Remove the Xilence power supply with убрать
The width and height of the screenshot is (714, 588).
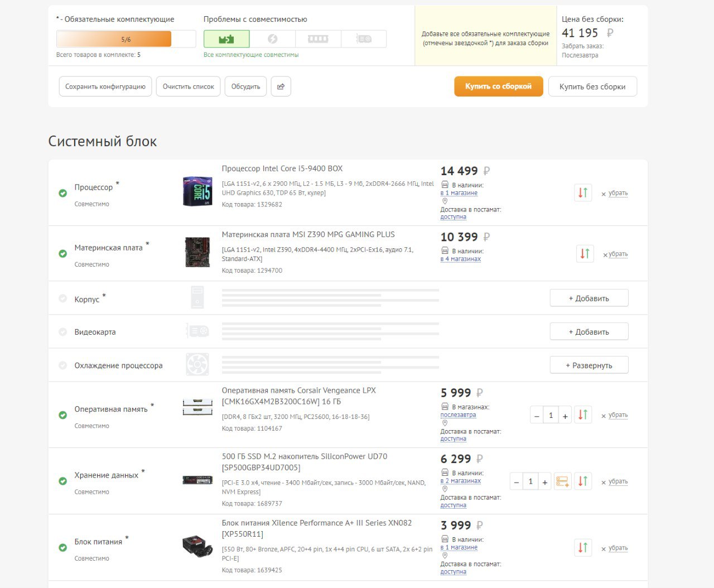click(618, 548)
